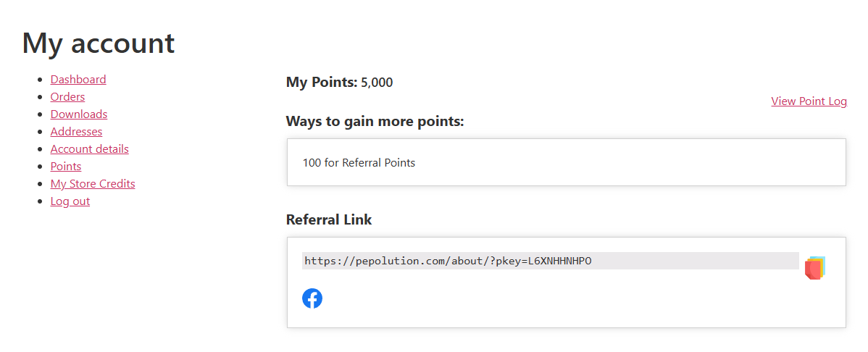The height and width of the screenshot is (352, 868).
Task: Open the View Point Log link
Action: (809, 101)
